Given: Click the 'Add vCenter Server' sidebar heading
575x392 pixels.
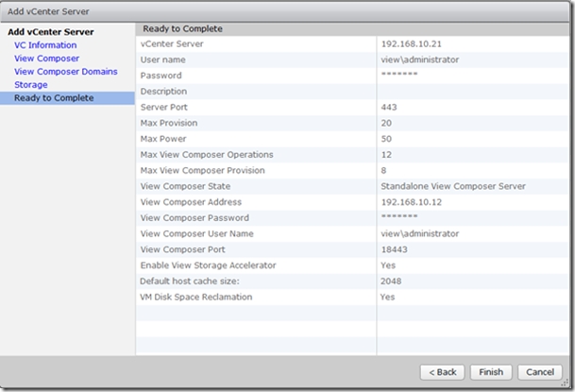Looking at the screenshot, I should 51,32.
